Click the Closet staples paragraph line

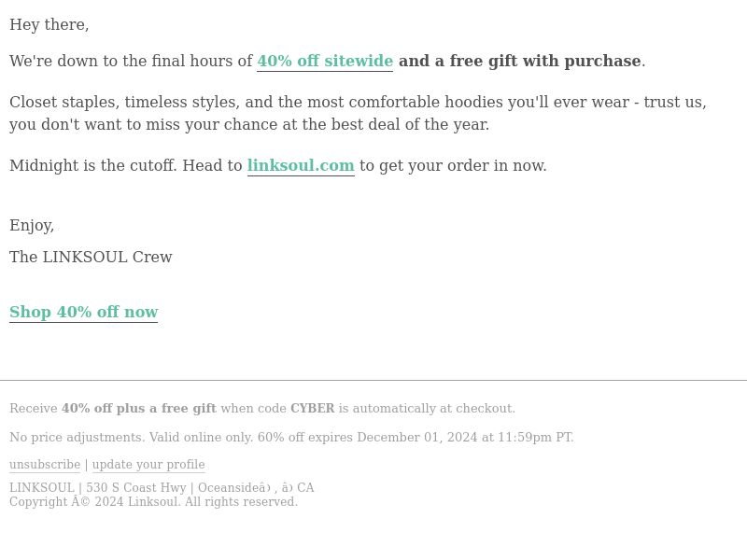click(358, 102)
